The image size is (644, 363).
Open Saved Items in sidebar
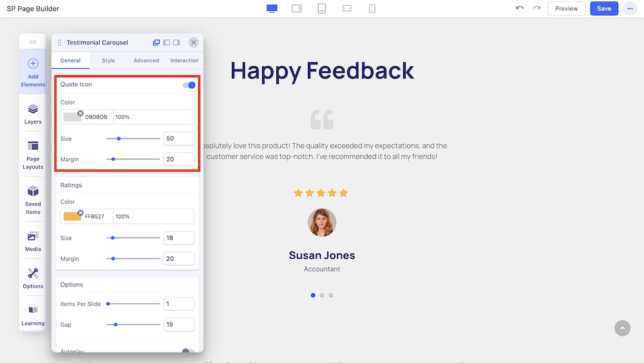click(33, 200)
